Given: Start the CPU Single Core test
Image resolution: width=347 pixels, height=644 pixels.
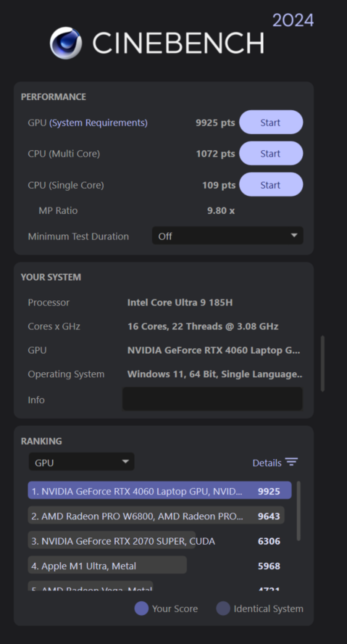Looking at the screenshot, I should click(271, 185).
